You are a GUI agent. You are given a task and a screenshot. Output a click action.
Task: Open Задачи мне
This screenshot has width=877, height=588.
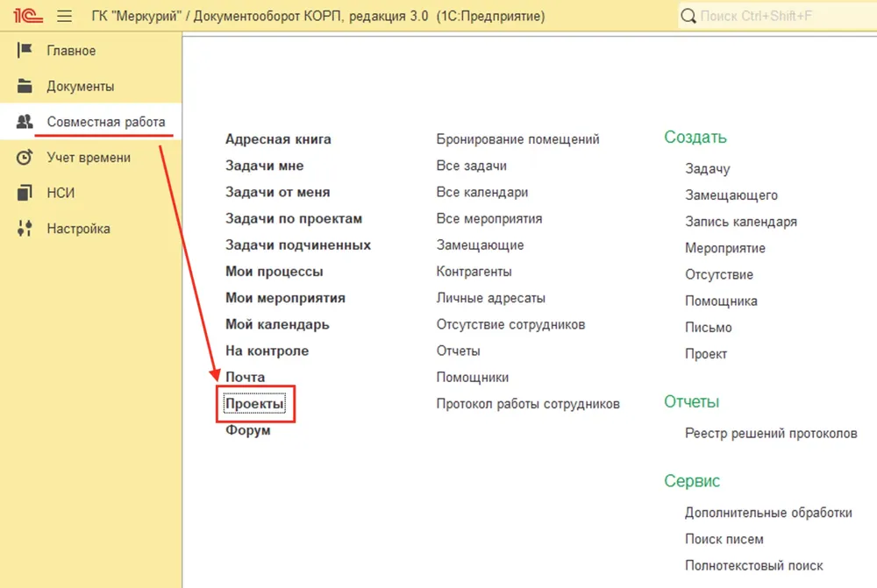point(265,166)
